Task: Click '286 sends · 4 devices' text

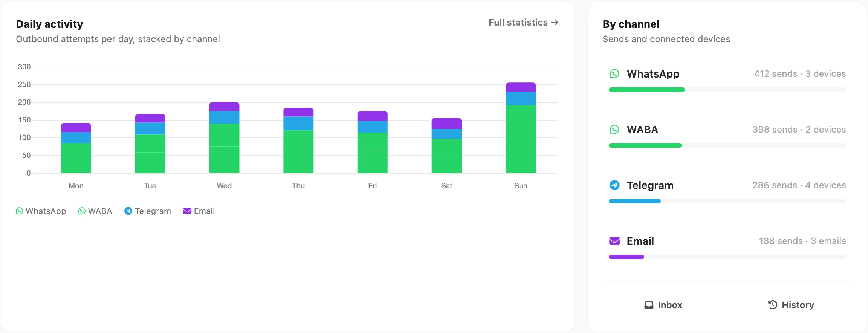Action: 799,185
